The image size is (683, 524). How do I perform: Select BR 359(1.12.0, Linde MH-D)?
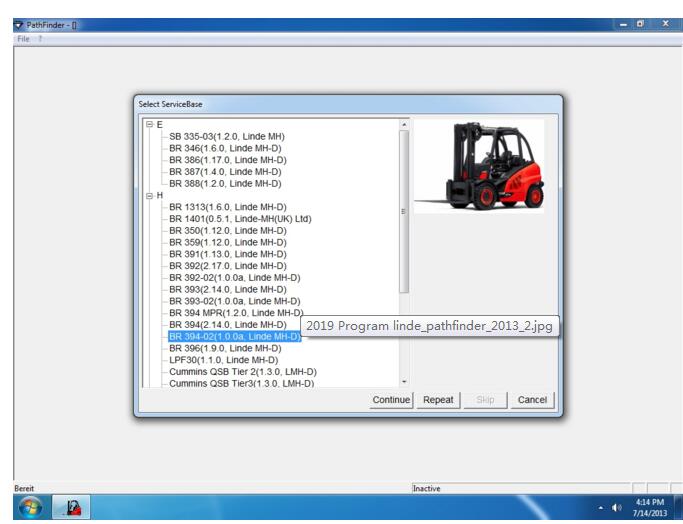click(228, 242)
